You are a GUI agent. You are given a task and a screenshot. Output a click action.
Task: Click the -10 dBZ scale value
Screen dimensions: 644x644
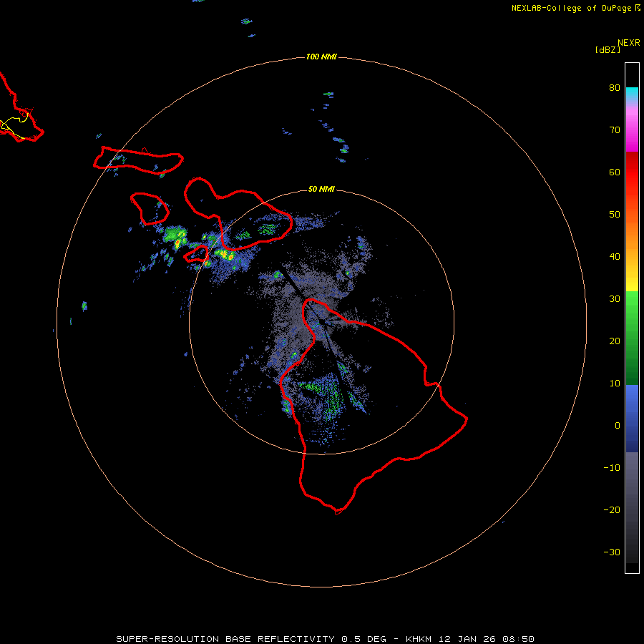tap(612, 468)
